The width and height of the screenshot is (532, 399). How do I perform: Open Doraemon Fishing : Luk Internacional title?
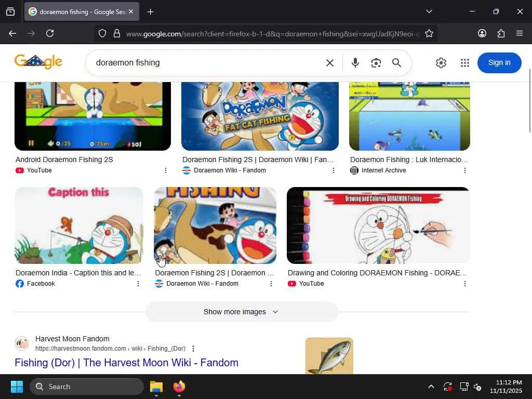(409, 159)
